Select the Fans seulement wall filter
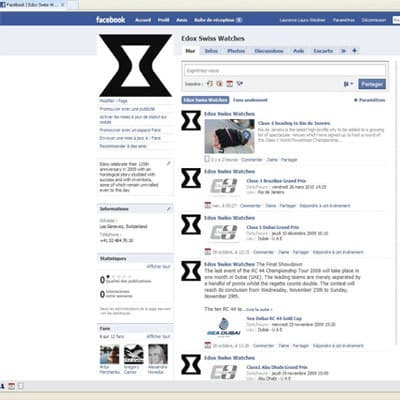The height and width of the screenshot is (400, 400). click(x=250, y=100)
